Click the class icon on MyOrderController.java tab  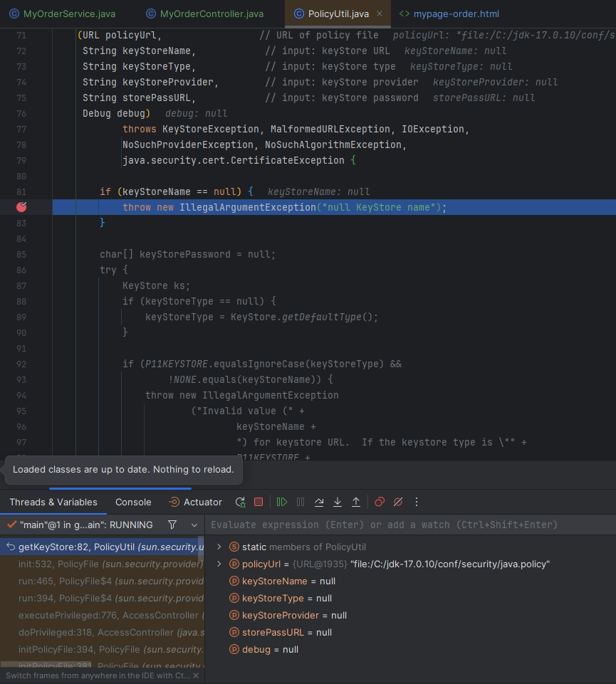(x=150, y=14)
